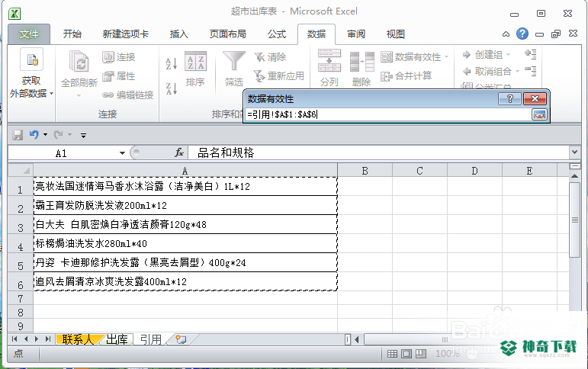Open the 联系人 sheet tab

click(x=77, y=339)
